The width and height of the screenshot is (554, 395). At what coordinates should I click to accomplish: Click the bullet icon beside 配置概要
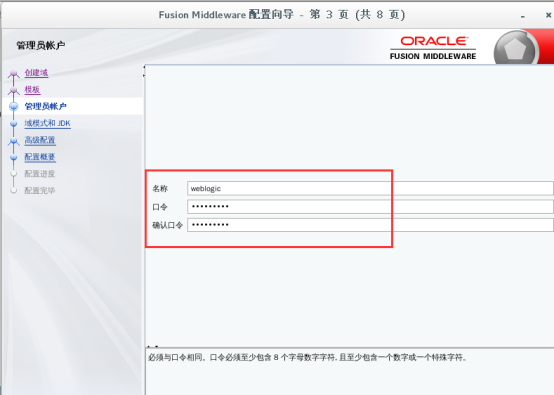[14, 158]
